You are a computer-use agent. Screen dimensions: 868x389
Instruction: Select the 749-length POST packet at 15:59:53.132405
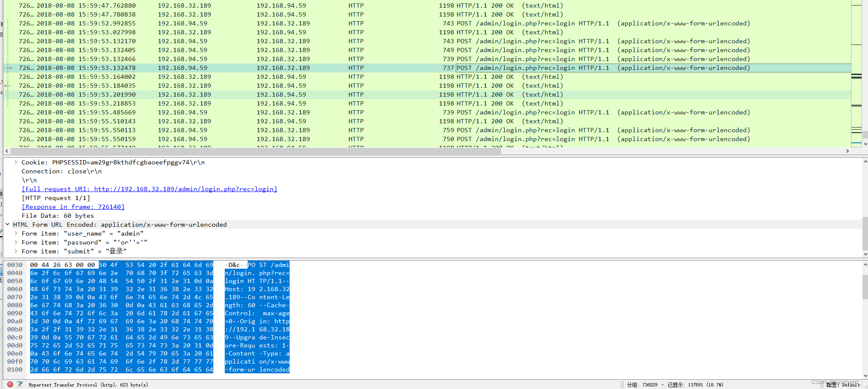tap(427, 50)
